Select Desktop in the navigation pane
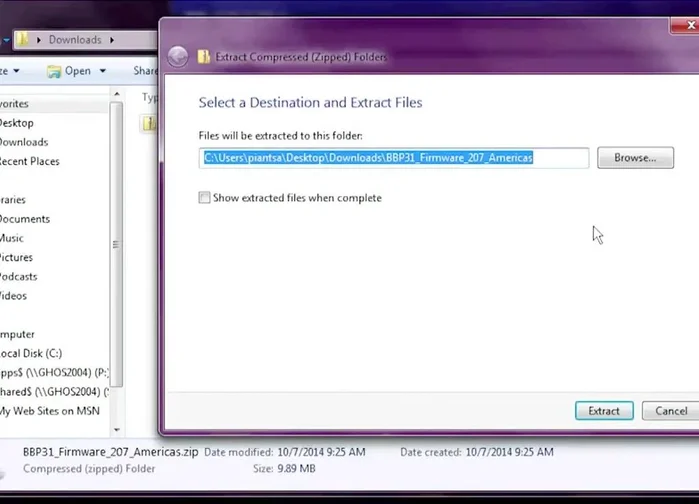This screenshot has height=504, width=699. [16, 123]
